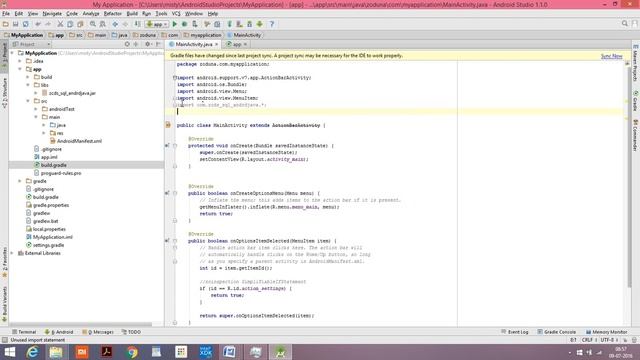The image size is (640, 360).
Task: Open the Gradle Console button
Action: (x=557, y=332)
